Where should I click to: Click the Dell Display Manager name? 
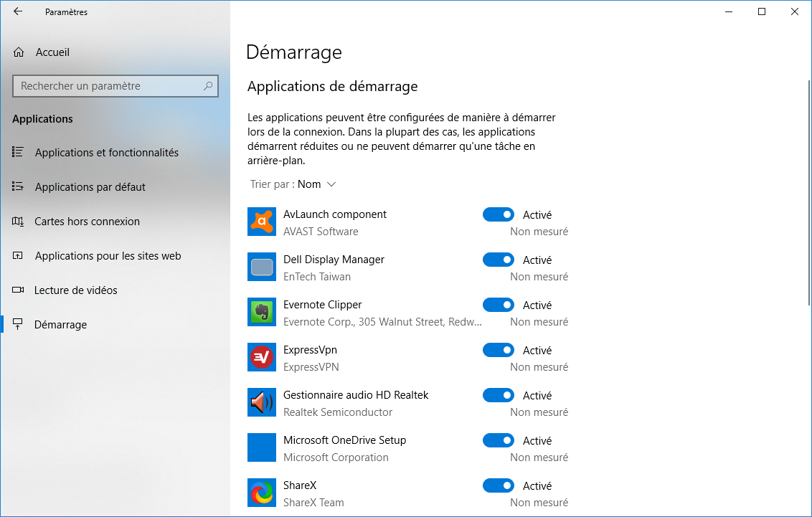point(334,260)
